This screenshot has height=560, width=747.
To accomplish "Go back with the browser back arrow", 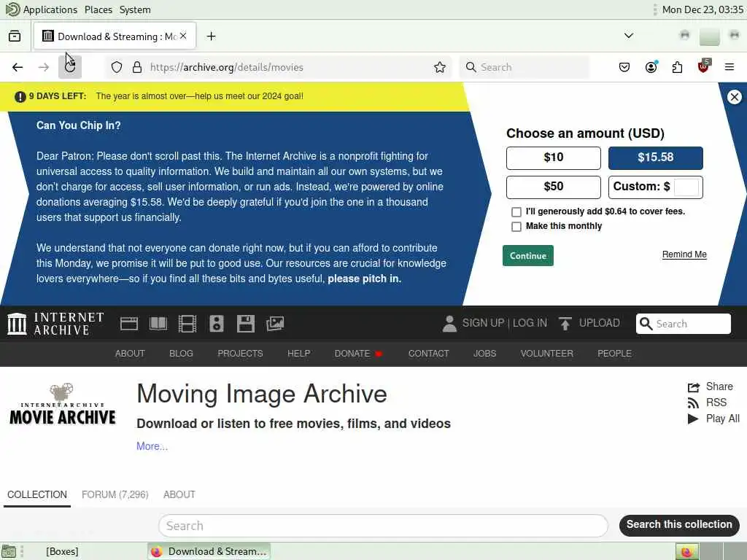I will click(18, 67).
